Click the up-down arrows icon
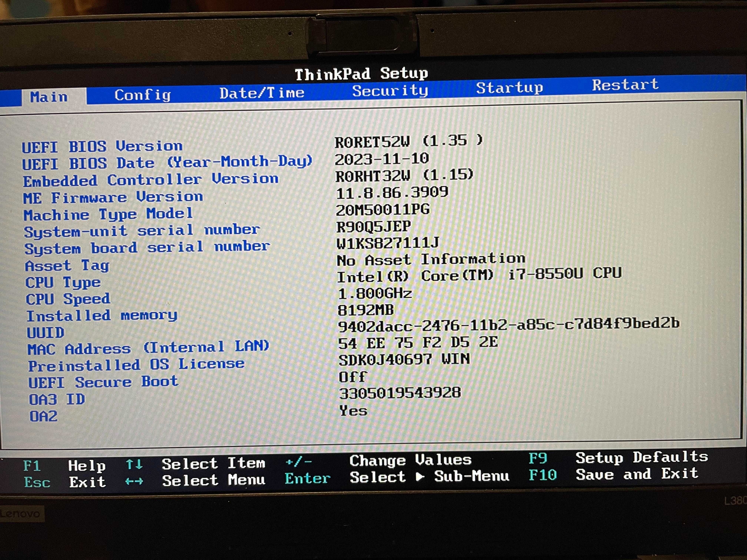 click(134, 464)
